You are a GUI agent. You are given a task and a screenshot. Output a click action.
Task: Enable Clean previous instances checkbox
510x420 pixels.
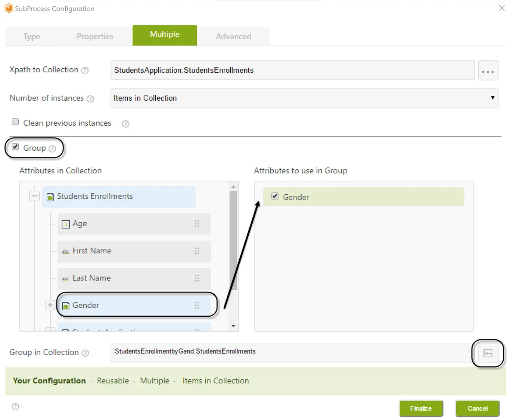[15, 122]
